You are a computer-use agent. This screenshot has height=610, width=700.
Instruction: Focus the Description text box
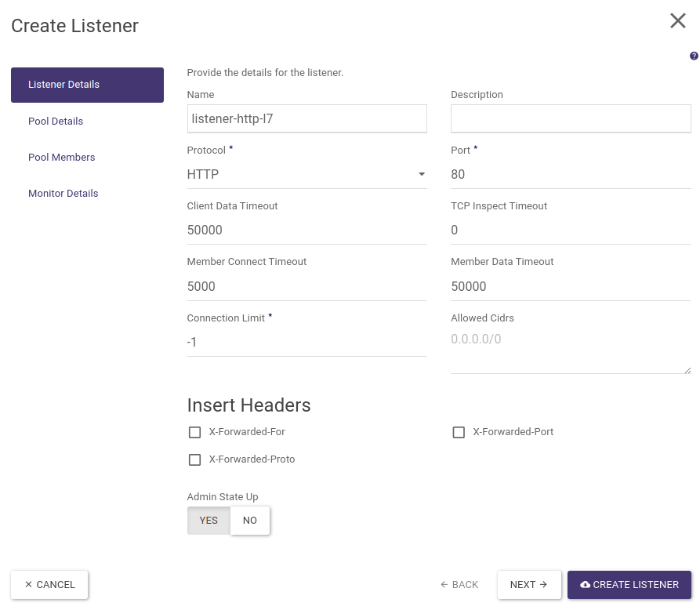coord(570,119)
